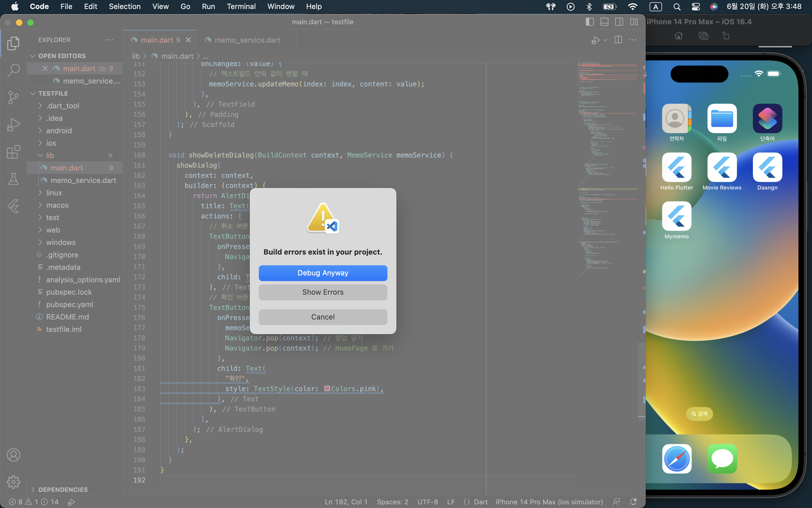Toggle primary side bar visibility
This screenshot has width=812, height=508.
pos(590,22)
